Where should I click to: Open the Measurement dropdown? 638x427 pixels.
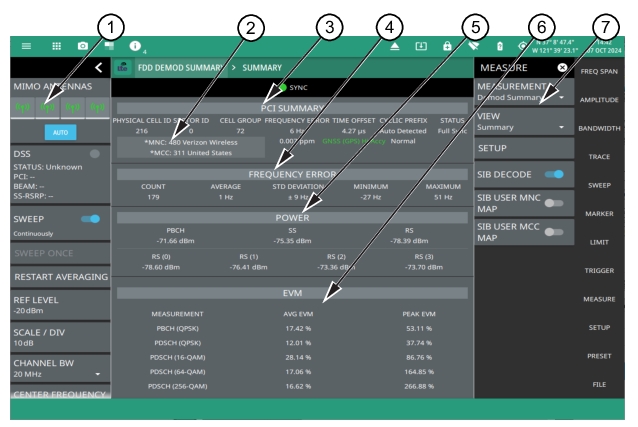point(521,93)
